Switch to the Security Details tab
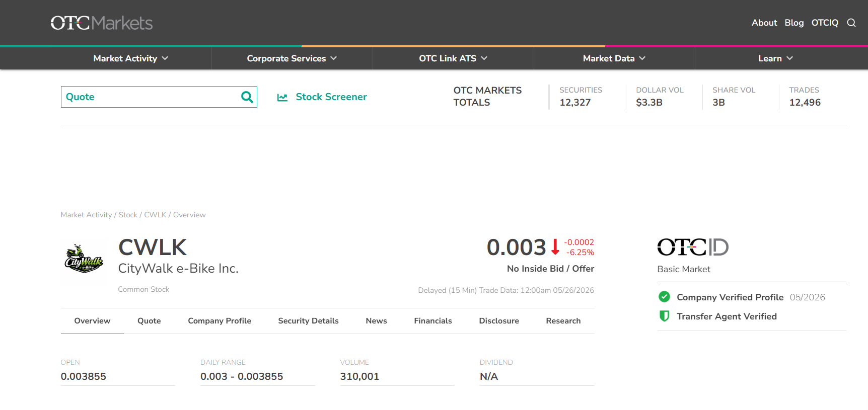 tap(308, 321)
